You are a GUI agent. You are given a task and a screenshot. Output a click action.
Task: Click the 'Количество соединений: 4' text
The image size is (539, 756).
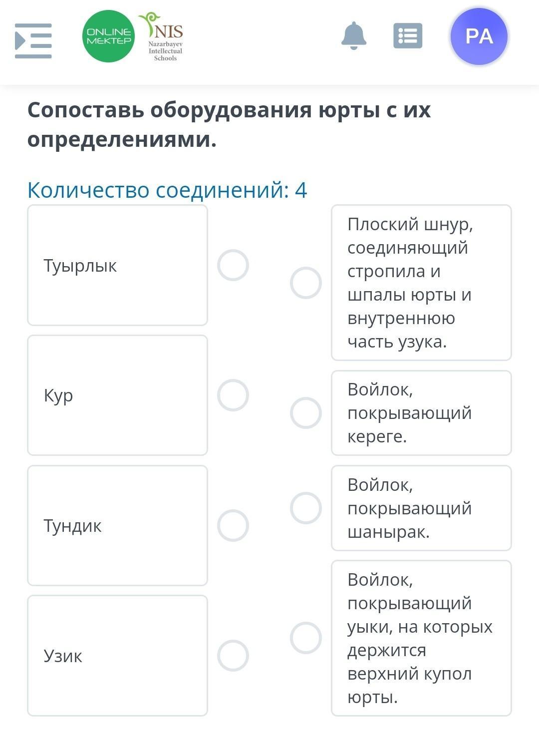167,190
